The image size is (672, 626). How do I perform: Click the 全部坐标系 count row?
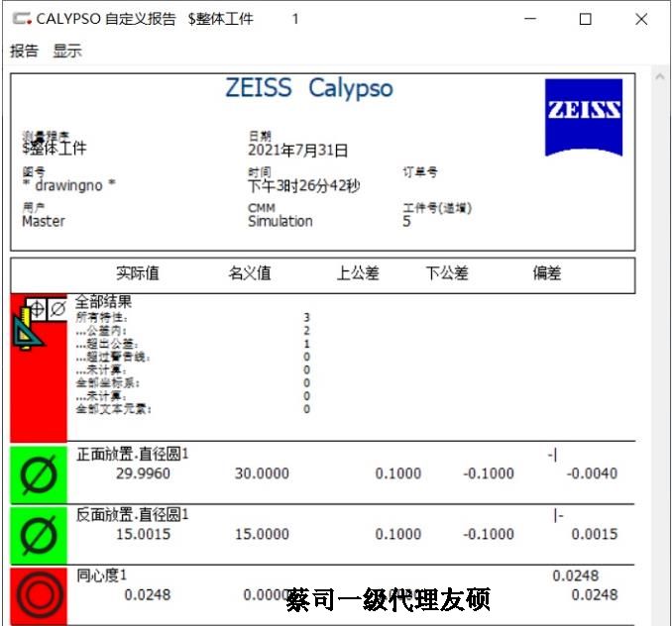point(192,382)
